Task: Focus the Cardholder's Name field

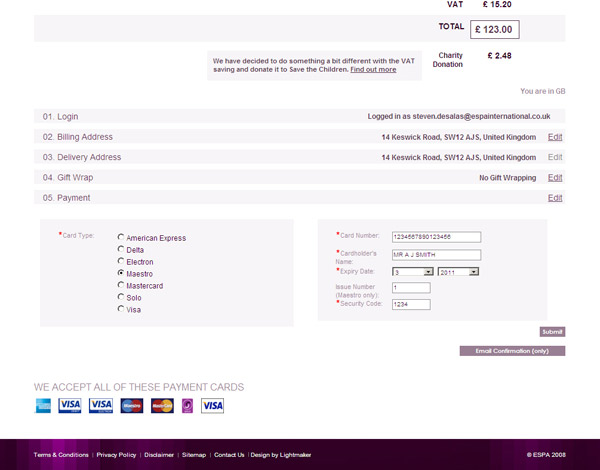Action: pos(437,255)
